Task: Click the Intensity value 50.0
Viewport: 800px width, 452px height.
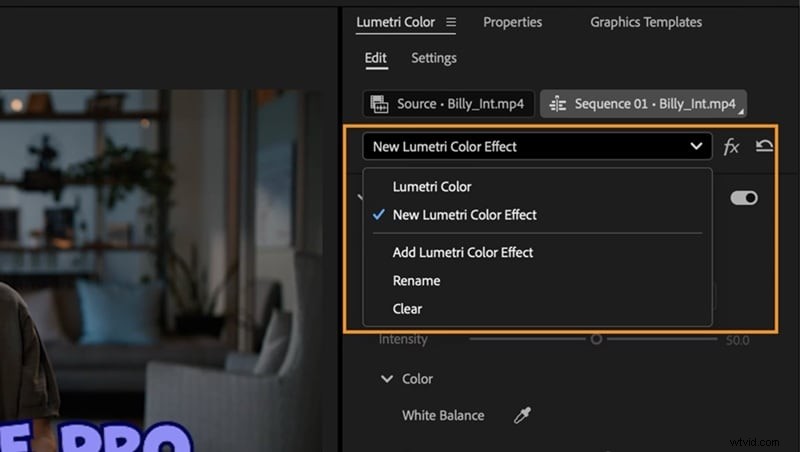Action: [x=737, y=340]
